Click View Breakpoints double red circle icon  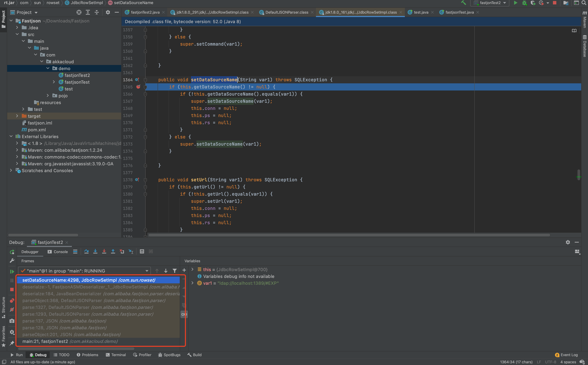click(x=12, y=301)
